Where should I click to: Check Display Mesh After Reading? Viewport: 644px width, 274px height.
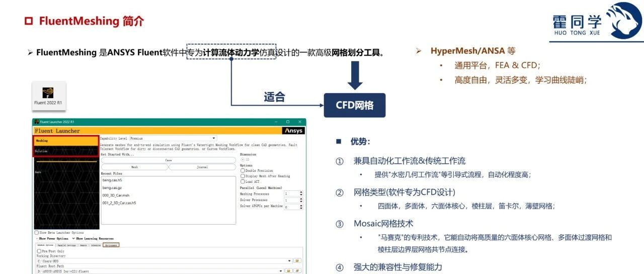tap(243, 176)
